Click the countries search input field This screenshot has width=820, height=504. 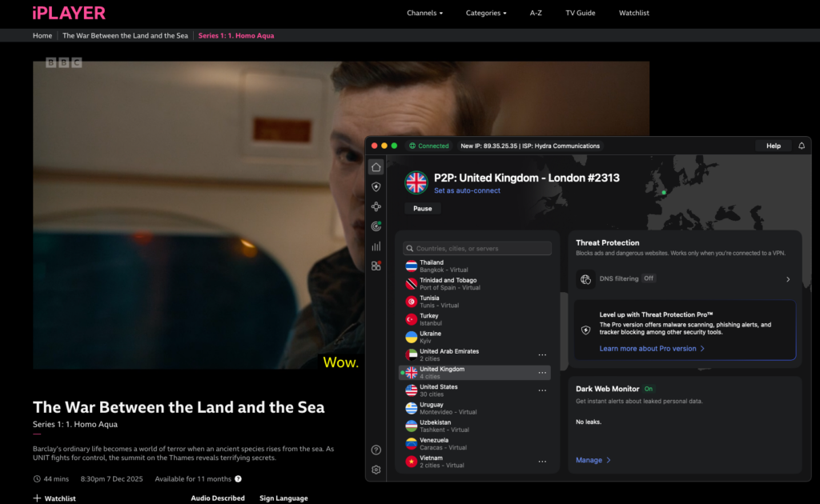(477, 249)
